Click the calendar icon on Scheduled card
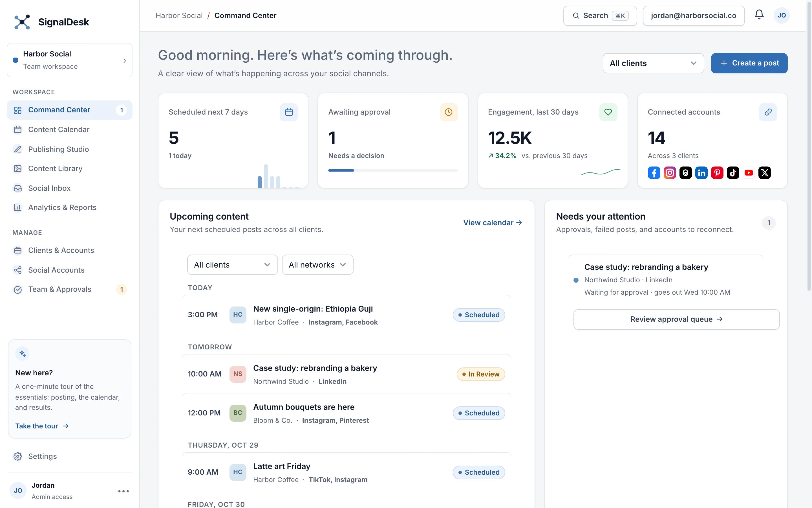The width and height of the screenshot is (812, 508). click(288, 112)
